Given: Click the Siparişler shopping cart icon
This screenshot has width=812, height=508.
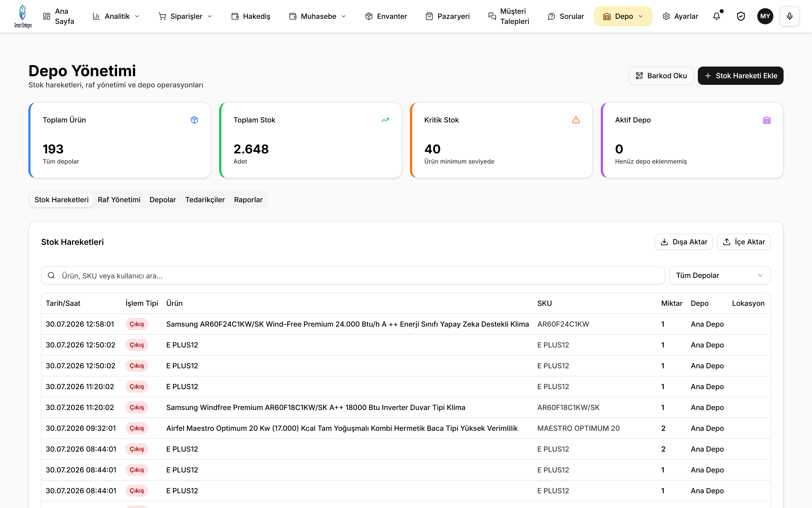Looking at the screenshot, I should (162, 16).
